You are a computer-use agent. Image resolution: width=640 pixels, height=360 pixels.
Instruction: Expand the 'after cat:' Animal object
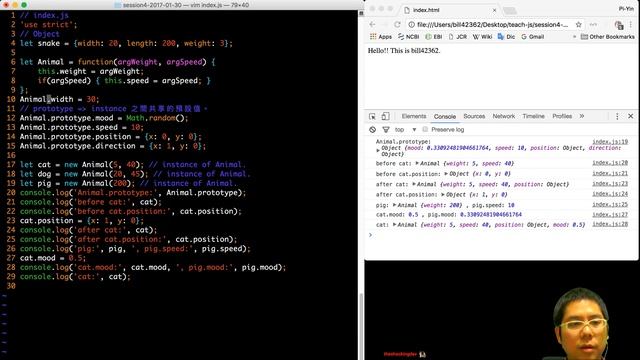414,184
